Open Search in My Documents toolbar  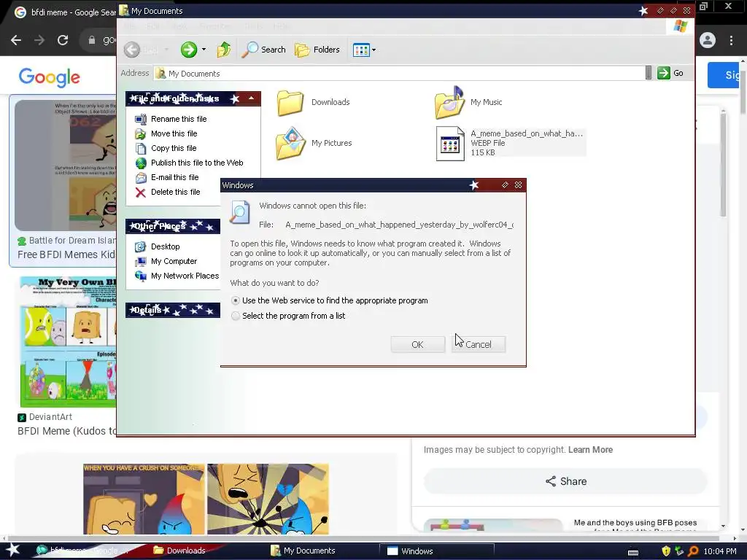pyautogui.click(x=263, y=50)
